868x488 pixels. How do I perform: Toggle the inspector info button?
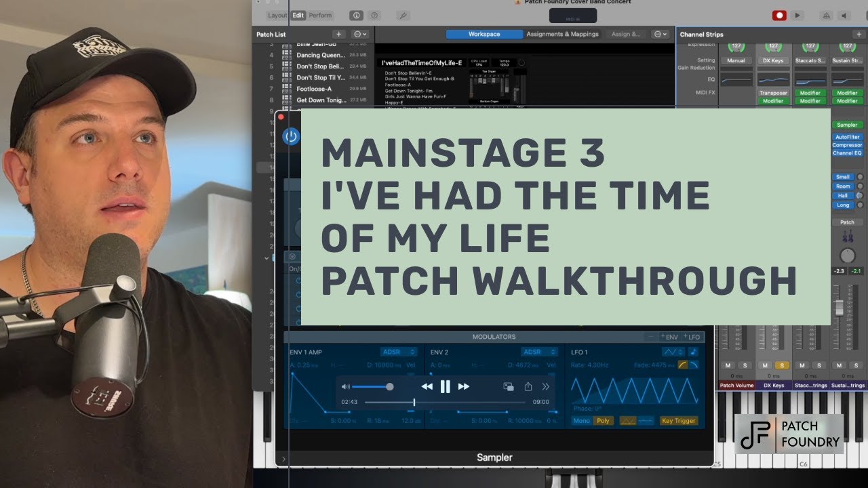click(356, 15)
